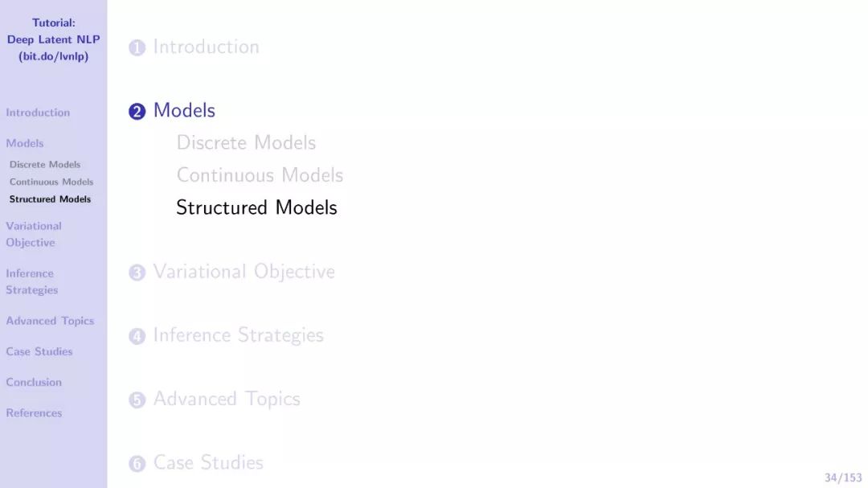
Task: Jump to Variational Objective in the sidebar
Action: click(x=33, y=234)
